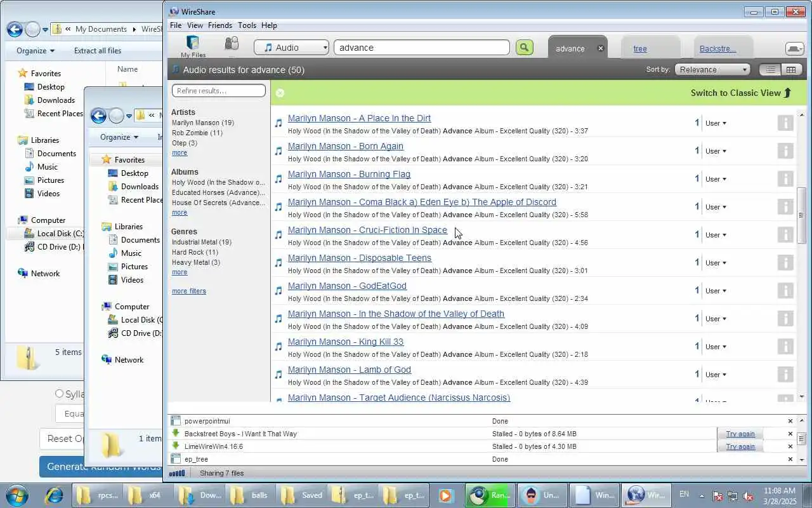Viewport: 812px width, 508px height.
Task: Go back in the front Explorer window
Action: (98, 116)
